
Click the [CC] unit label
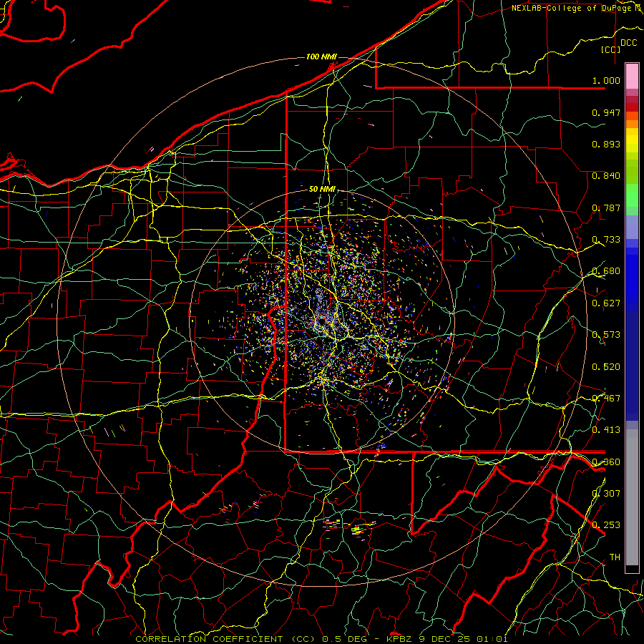[x=611, y=49]
